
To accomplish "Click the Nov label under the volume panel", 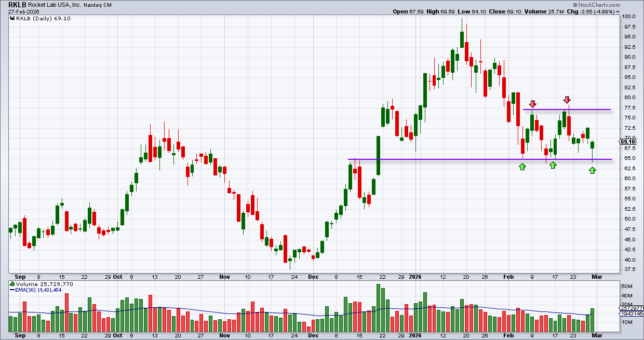I will tap(224, 336).
